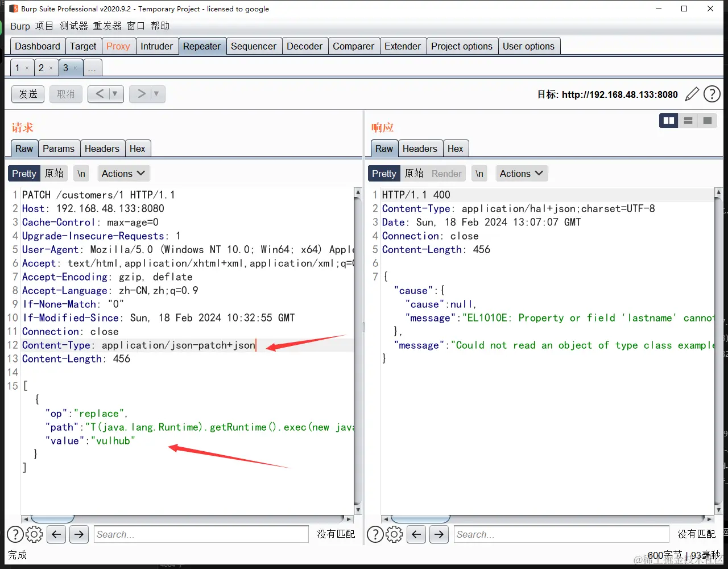728x569 pixels.
Task: Add new Repeater tab with ... button
Action: point(92,68)
